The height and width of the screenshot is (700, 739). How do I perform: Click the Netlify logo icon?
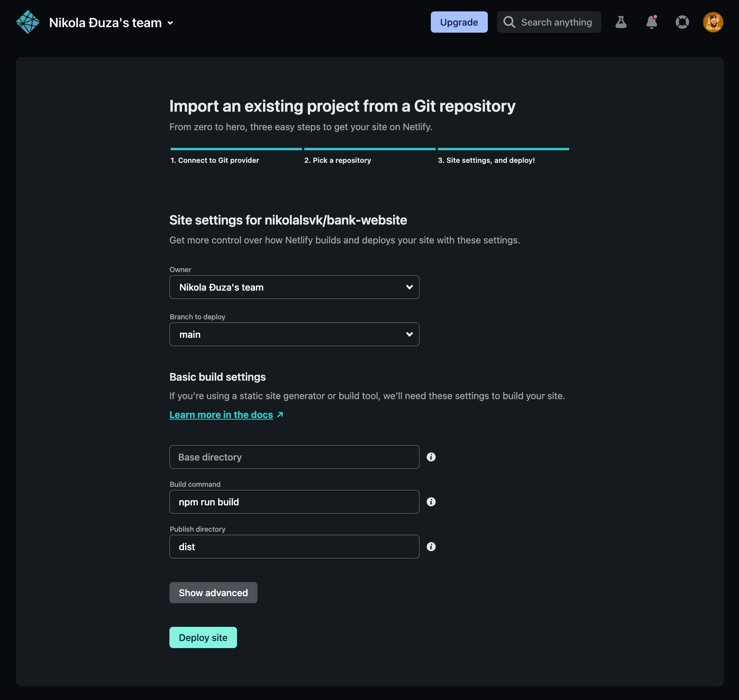28,22
